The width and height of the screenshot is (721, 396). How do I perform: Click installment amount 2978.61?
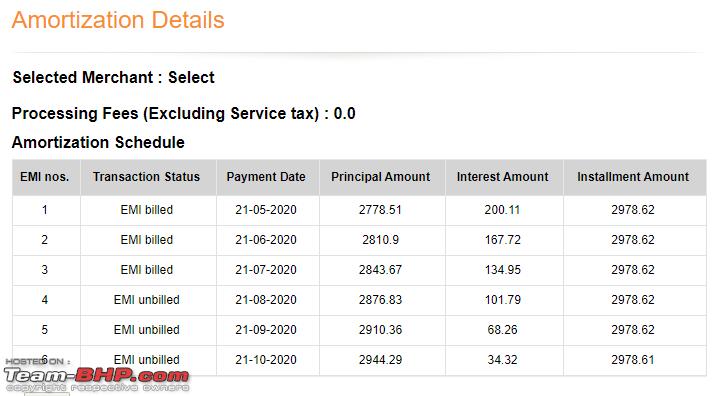coord(633,360)
